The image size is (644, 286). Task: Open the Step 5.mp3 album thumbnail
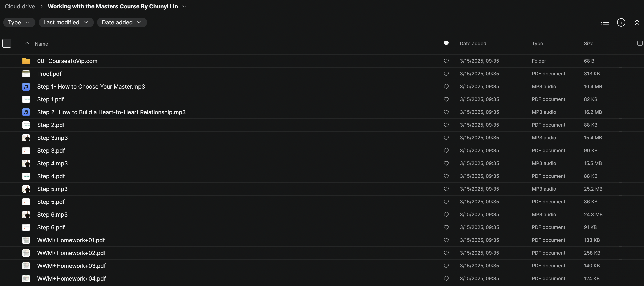[26, 189]
